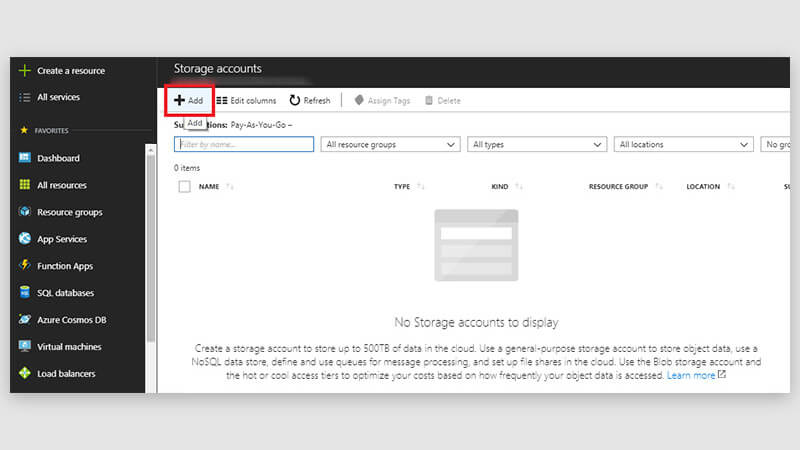Image resolution: width=800 pixels, height=450 pixels.
Task: Choose Function Apps in the sidebar
Action: [65, 266]
